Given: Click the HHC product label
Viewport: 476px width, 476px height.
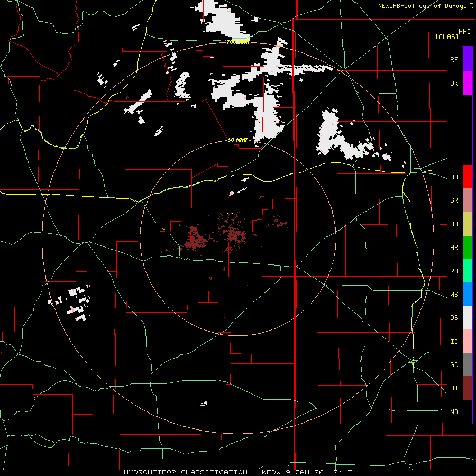Looking at the screenshot, I should [465, 32].
